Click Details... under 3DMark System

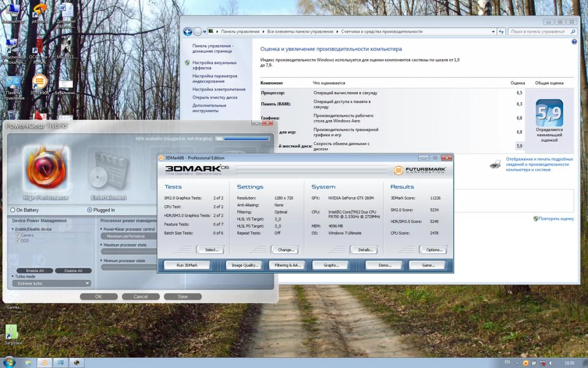pyautogui.click(x=365, y=250)
